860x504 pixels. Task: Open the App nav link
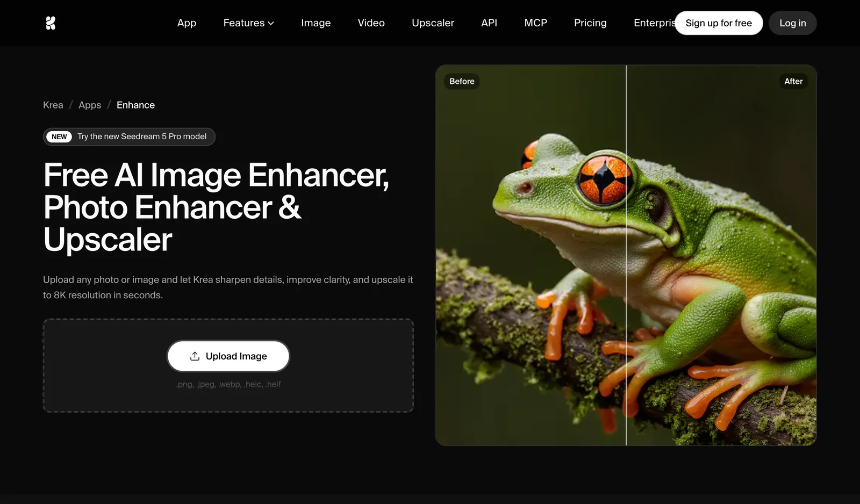coord(187,23)
